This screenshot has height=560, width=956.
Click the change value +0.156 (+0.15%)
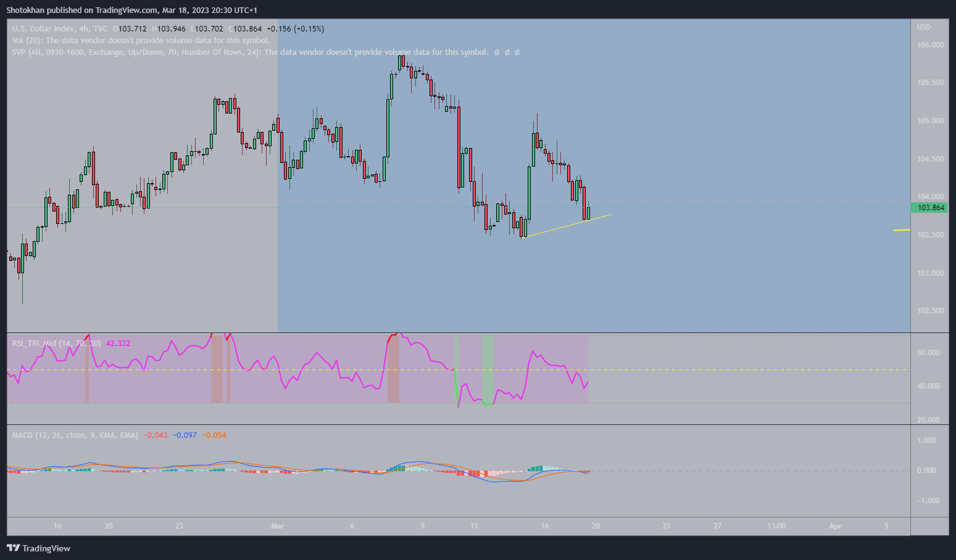[x=296, y=29]
